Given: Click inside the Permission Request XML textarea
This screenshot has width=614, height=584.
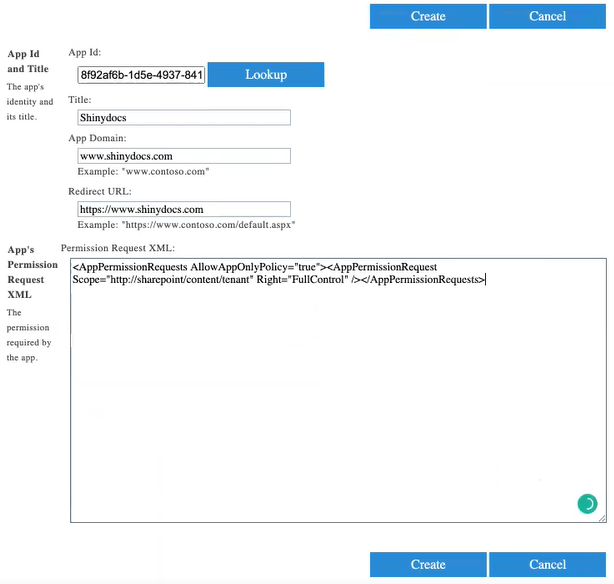Looking at the screenshot, I should tap(337, 400).
